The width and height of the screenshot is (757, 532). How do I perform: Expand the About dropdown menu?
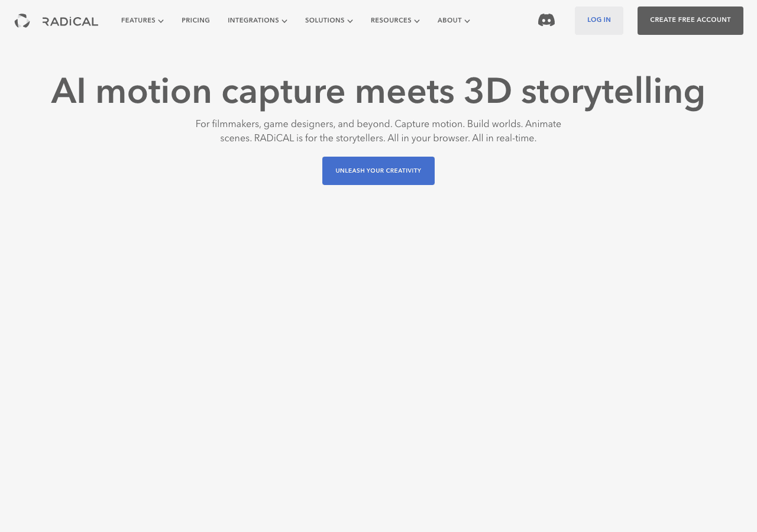coord(454,21)
